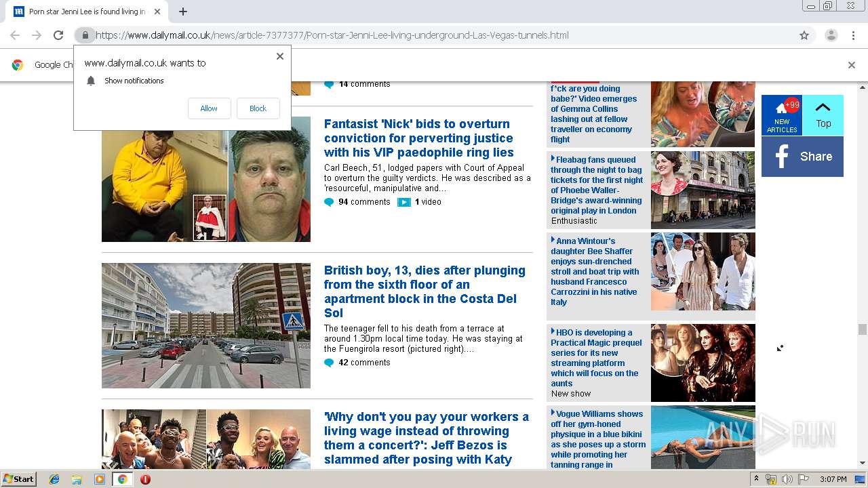Close the Jenni Lee article tab
868x488 pixels.
coord(157,12)
